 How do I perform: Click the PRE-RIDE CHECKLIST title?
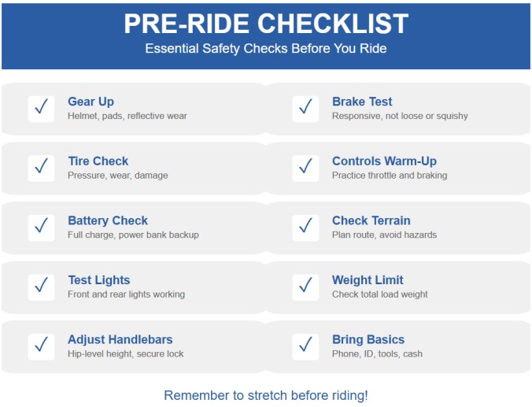pyautogui.click(x=266, y=24)
